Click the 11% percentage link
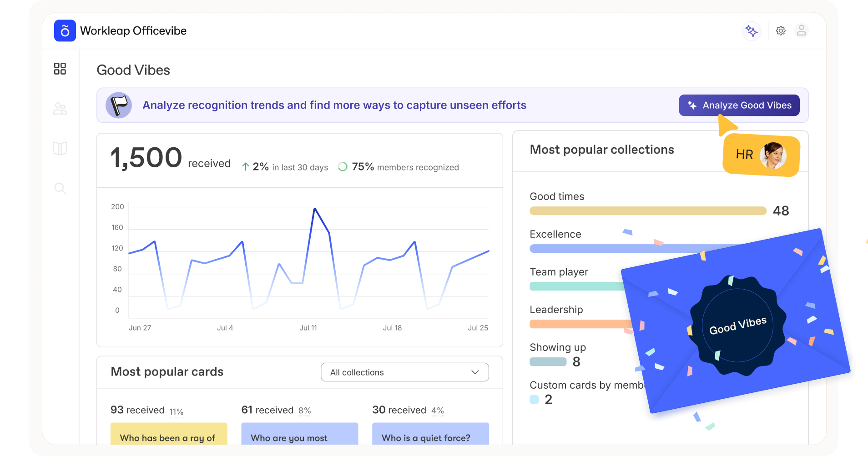The width and height of the screenshot is (868, 456). point(176,411)
